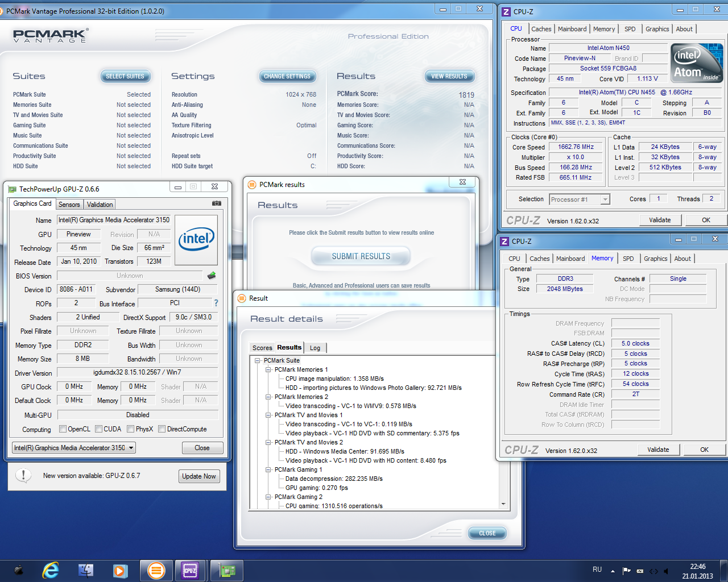Click the SUBMIT RESULTS button
This screenshot has height=582, width=728.
coord(361,256)
